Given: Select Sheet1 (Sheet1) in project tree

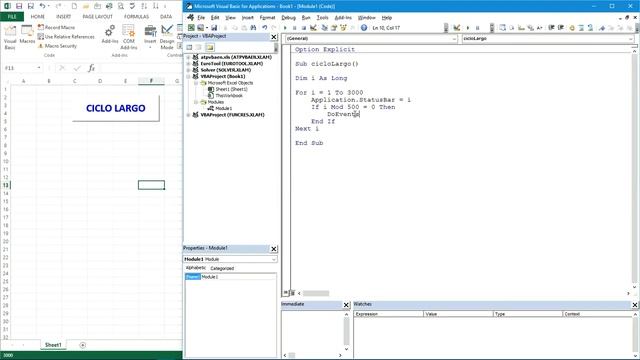Looking at the screenshot, I should pyautogui.click(x=231, y=89).
